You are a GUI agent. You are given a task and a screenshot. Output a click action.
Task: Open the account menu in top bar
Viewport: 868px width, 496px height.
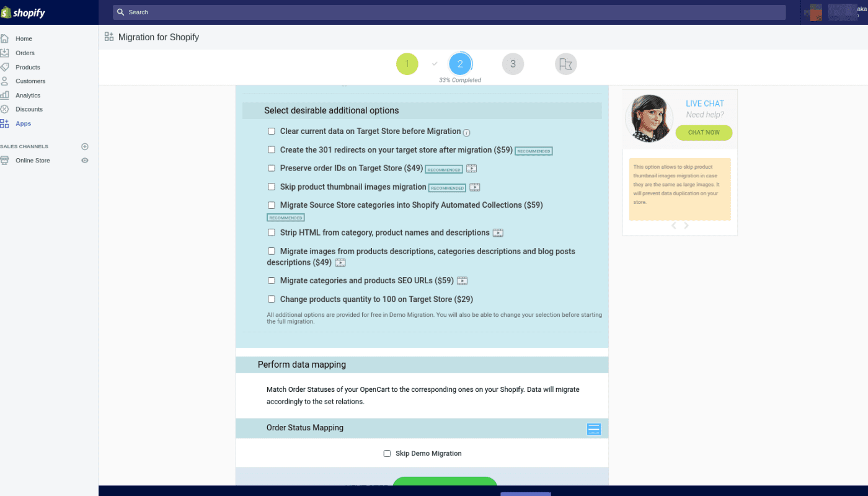point(835,12)
